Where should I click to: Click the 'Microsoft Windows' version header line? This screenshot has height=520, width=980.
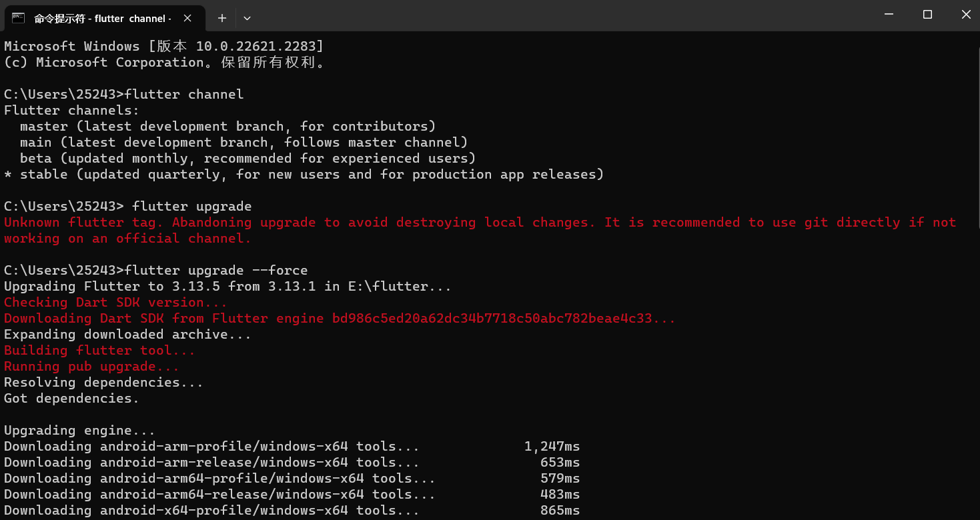[163, 47]
